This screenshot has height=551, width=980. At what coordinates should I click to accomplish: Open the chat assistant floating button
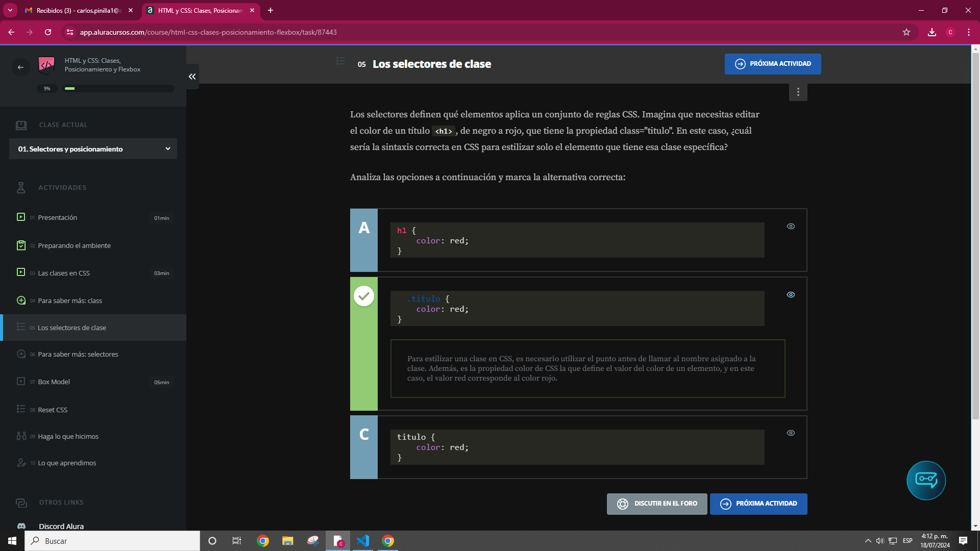coord(926,480)
